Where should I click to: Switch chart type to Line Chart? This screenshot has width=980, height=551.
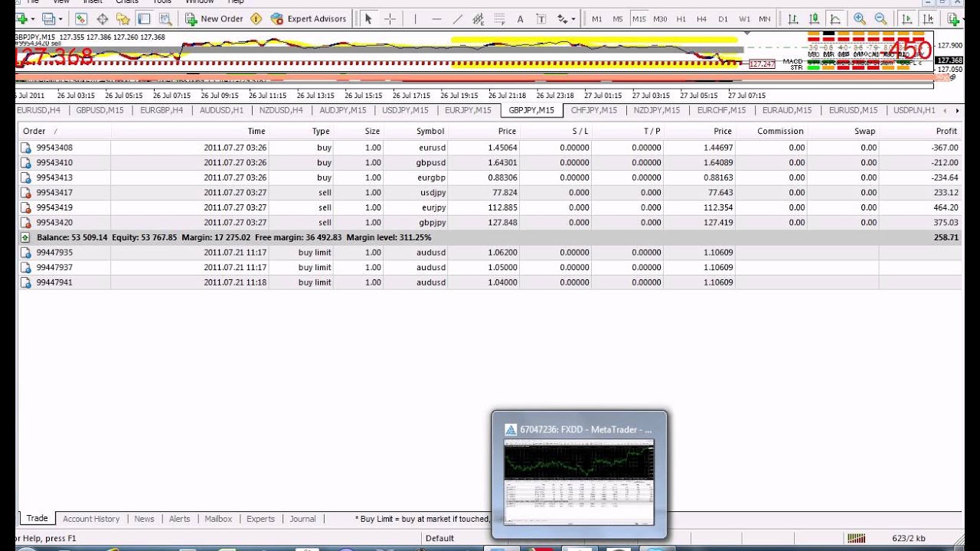point(835,18)
